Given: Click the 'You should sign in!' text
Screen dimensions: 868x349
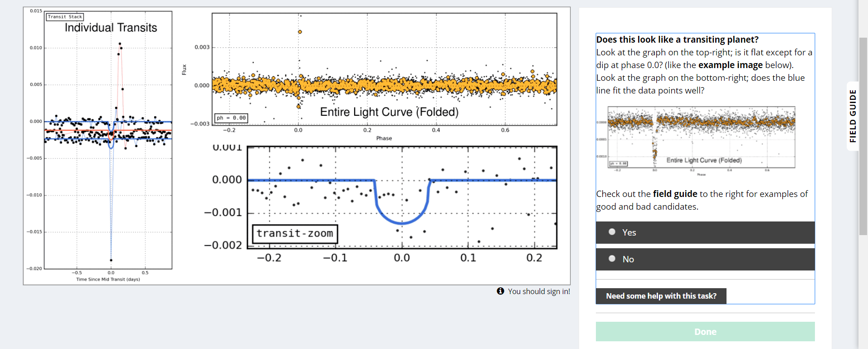Looking at the screenshot, I should click(x=539, y=291).
